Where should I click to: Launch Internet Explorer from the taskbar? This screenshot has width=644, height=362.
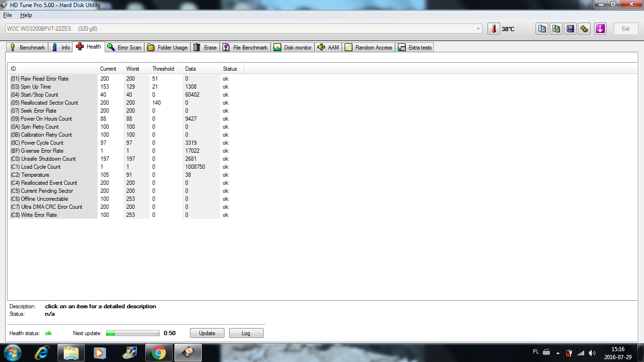[x=42, y=352]
